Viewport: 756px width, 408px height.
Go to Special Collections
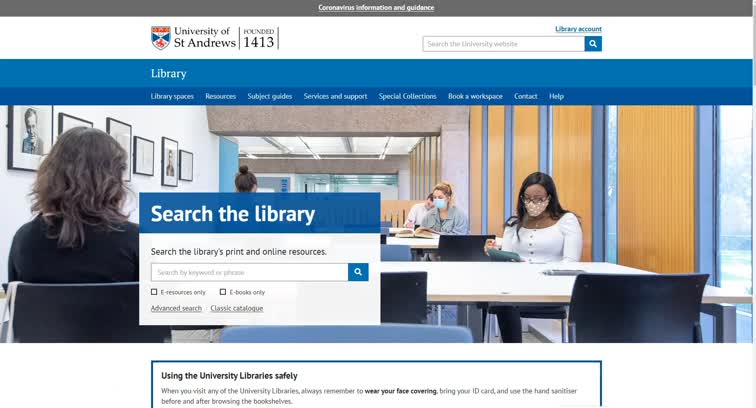407,96
